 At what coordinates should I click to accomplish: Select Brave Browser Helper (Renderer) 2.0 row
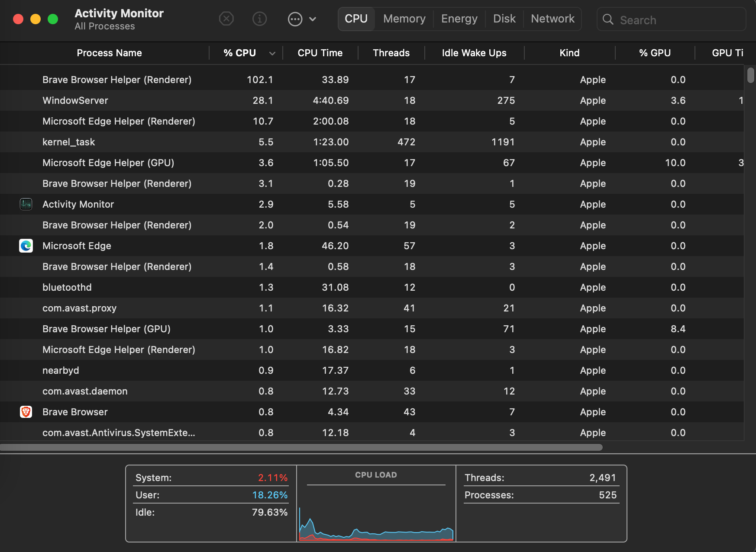372,225
